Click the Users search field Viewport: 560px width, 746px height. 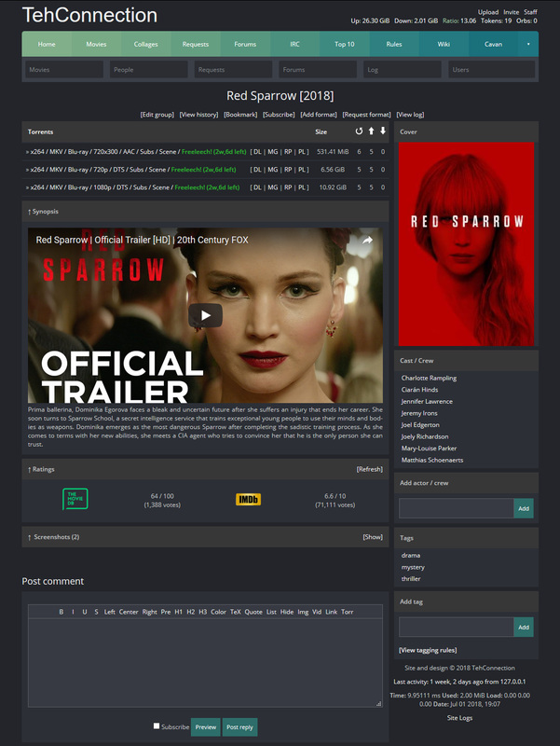[492, 69]
